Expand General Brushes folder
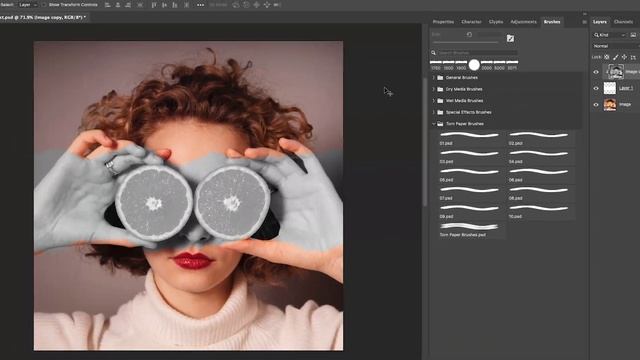640x360 pixels. (433, 78)
